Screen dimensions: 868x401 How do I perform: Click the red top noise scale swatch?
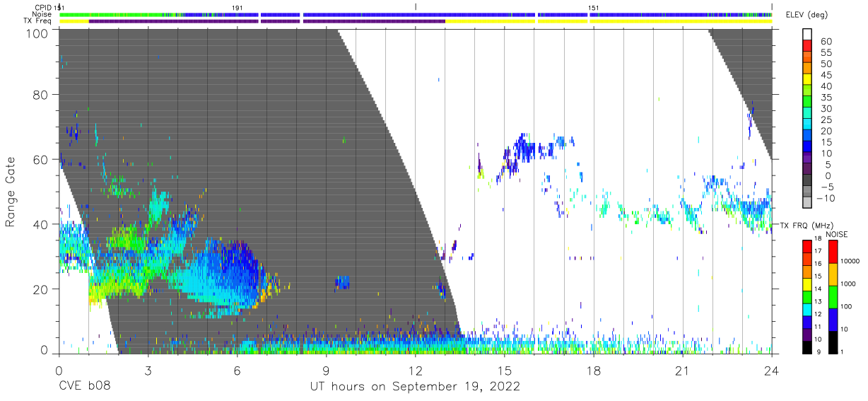coord(832,251)
